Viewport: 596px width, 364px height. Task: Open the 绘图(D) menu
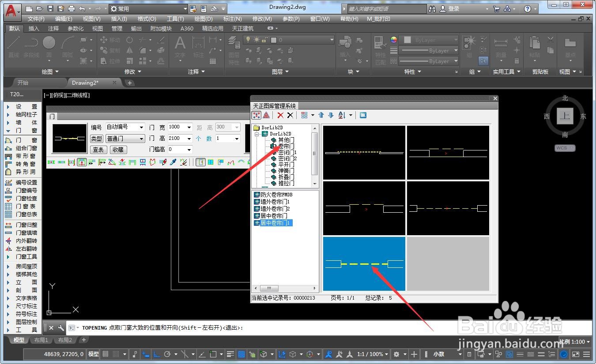[204, 19]
